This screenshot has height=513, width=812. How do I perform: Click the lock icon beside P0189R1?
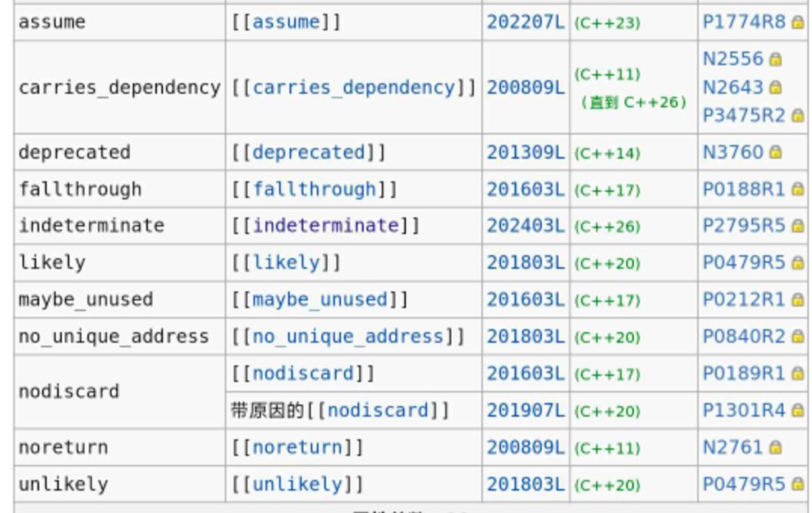tap(798, 373)
